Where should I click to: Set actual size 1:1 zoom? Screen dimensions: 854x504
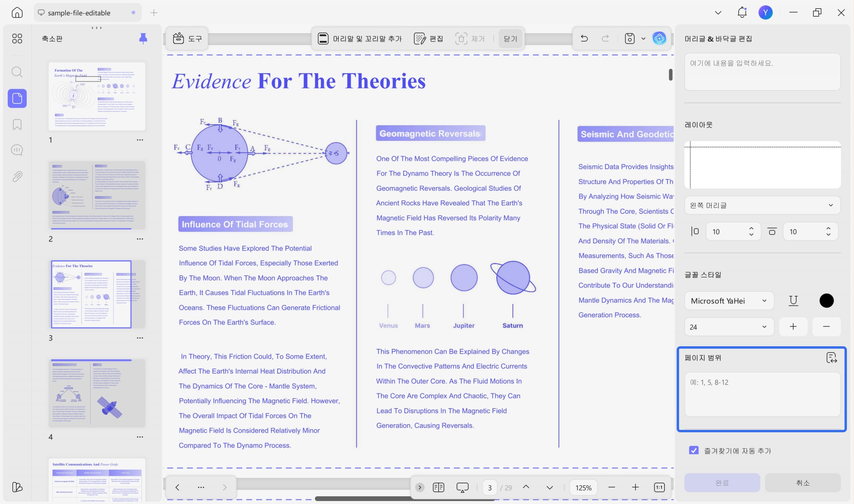pos(659,487)
